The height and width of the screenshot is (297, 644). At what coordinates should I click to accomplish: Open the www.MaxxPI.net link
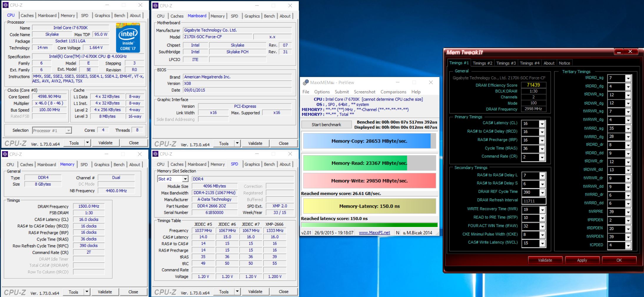tap(374, 233)
